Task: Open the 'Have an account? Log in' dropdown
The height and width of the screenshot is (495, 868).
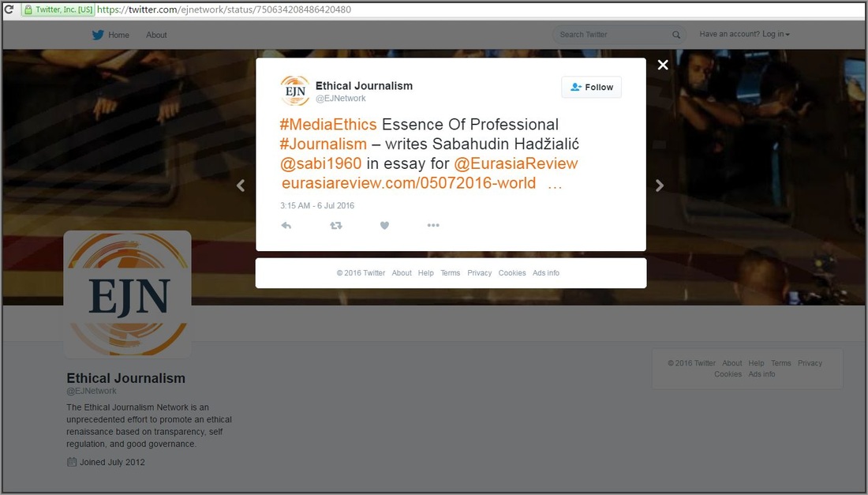Action: [745, 34]
